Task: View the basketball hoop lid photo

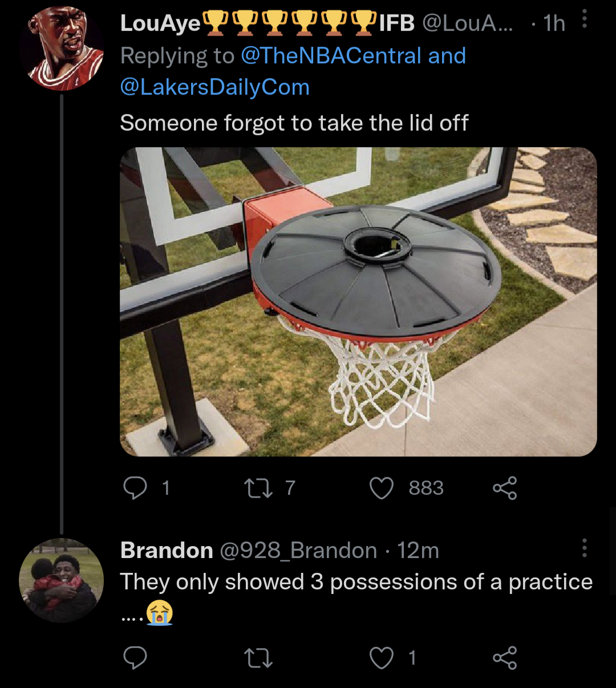Action: click(x=358, y=302)
